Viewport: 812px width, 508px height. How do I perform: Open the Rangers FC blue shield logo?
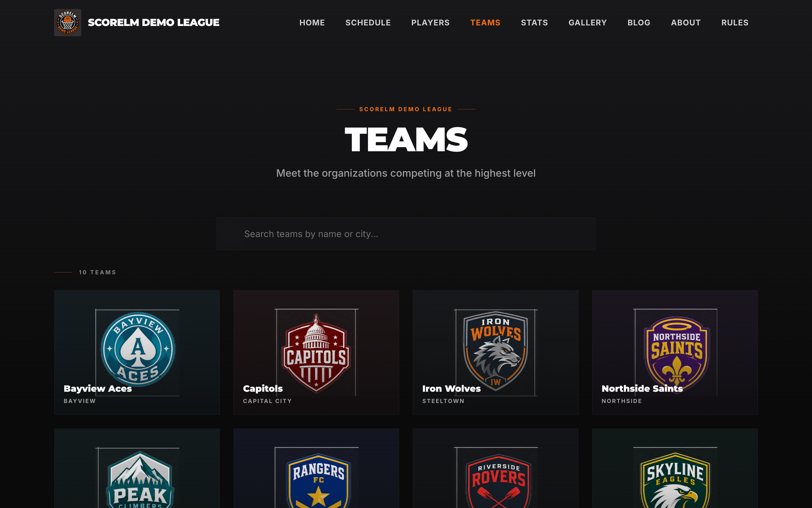click(318, 480)
